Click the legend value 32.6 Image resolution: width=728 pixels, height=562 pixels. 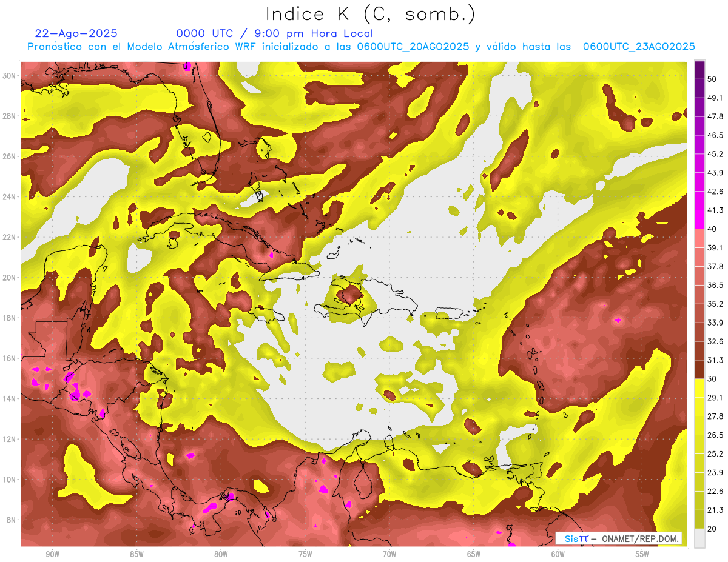715,341
